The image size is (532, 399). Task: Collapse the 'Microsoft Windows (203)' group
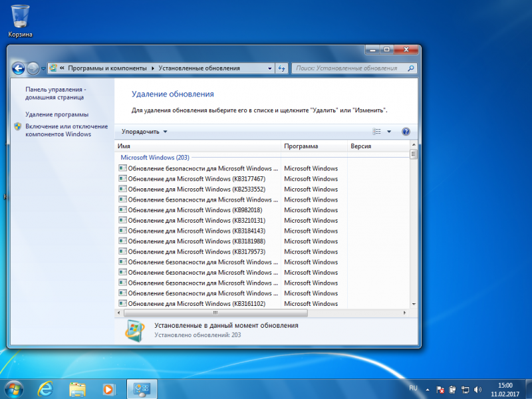click(155, 158)
